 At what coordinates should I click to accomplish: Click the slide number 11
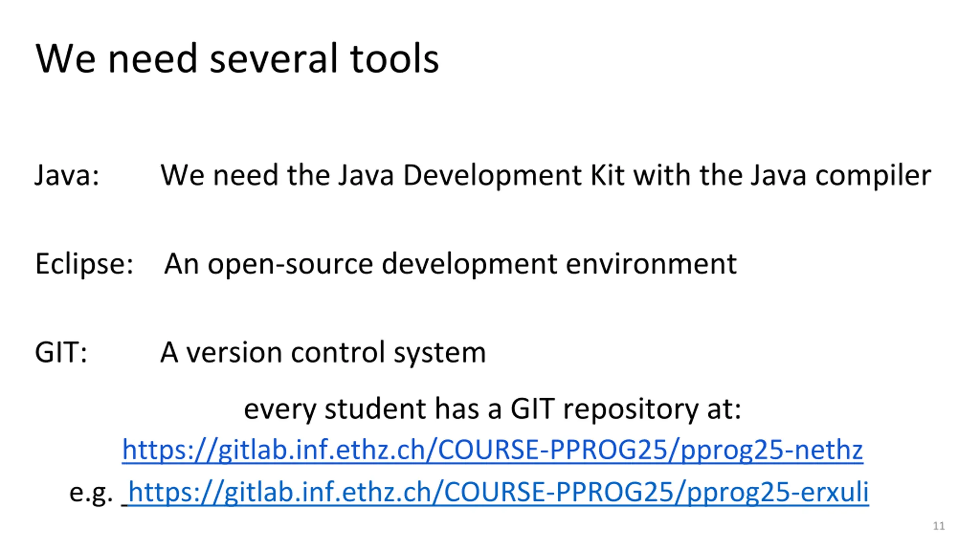point(939,526)
